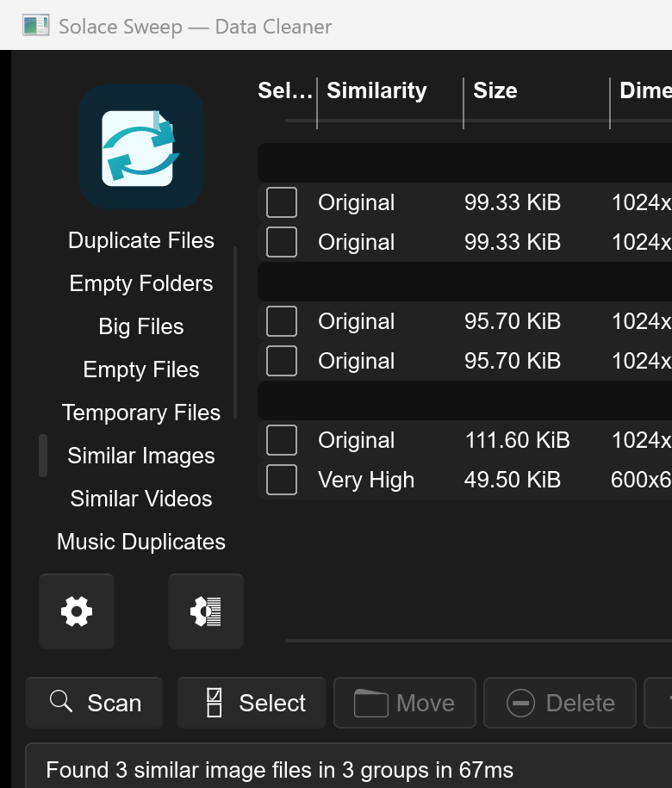The height and width of the screenshot is (788, 672).
Task: Start a scan with Scan button
Action: coord(94,703)
